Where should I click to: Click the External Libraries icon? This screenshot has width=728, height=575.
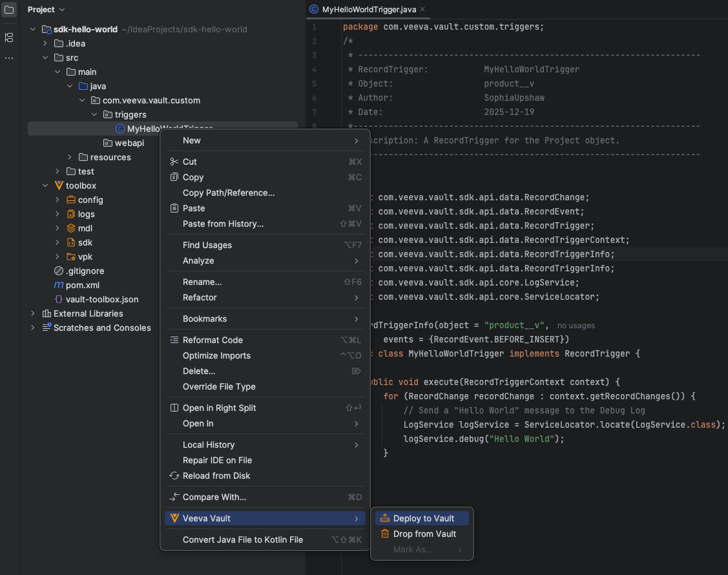tap(47, 313)
